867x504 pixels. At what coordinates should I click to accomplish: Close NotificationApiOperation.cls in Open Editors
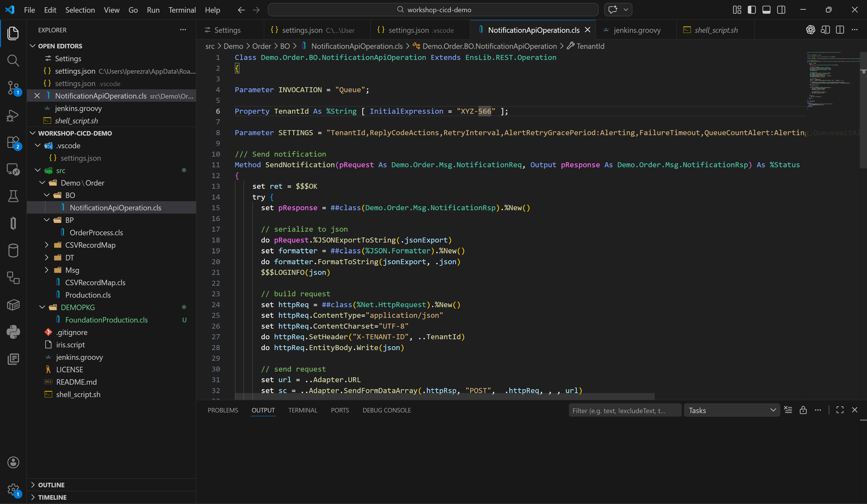click(x=37, y=96)
